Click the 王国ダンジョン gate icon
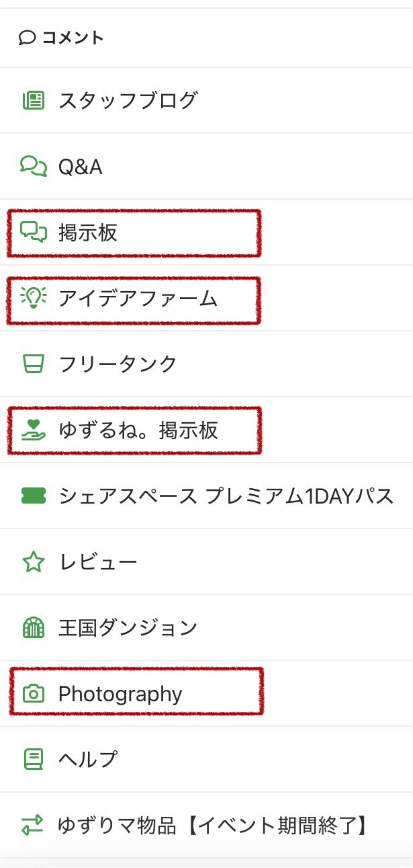413x868 pixels. tap(33, 628)
